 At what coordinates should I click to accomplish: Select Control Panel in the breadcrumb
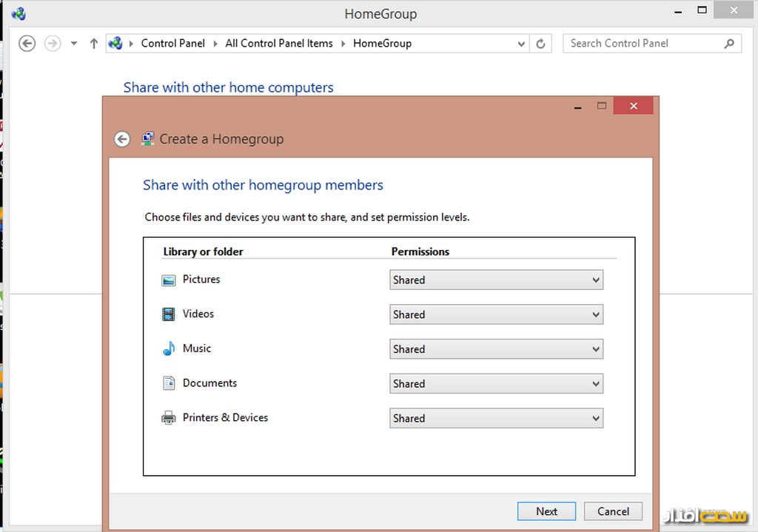point(172,44)
